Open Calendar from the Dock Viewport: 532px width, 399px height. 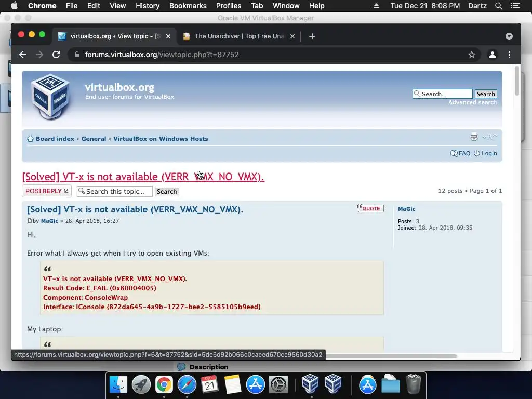[210, 384]
